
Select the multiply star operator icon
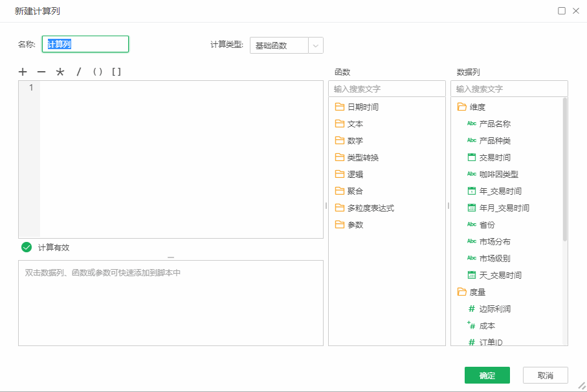pyautogui.click(x=59, y=72)
